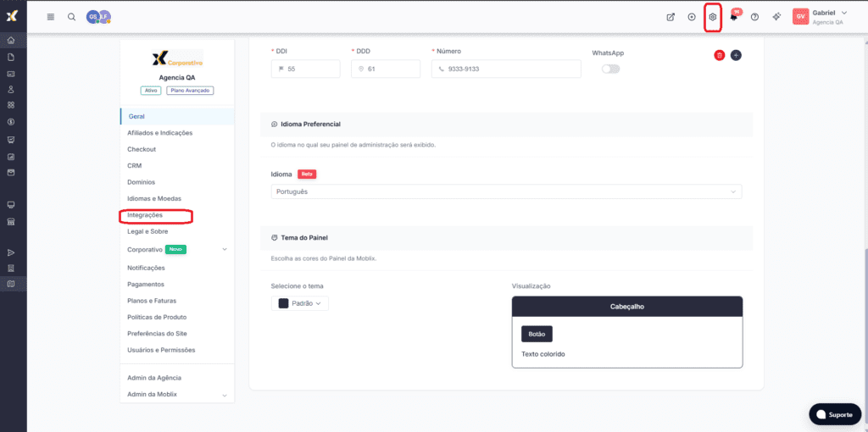Click the Número phone input field

click(x=506, y=69)
